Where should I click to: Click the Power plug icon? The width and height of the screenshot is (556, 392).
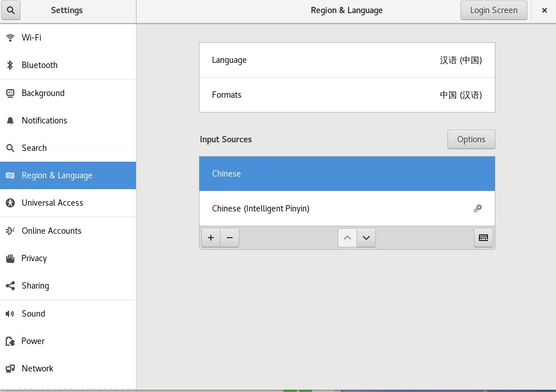point(10,341)
